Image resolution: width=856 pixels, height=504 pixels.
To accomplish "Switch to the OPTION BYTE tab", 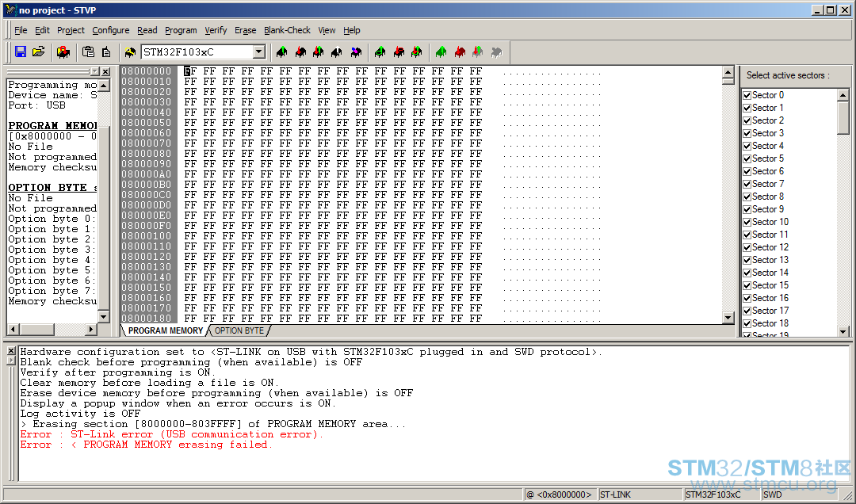I will 239,330.
